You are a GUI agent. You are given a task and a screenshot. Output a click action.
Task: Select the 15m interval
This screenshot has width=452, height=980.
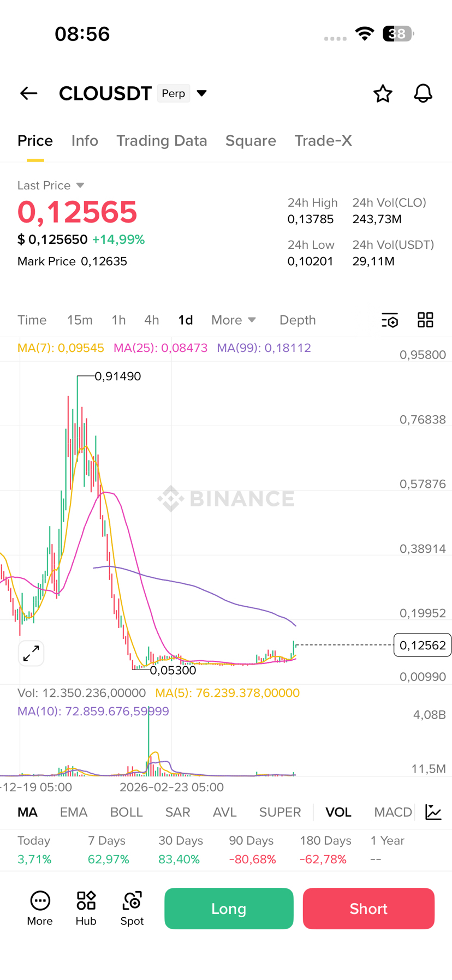[80, 320]
